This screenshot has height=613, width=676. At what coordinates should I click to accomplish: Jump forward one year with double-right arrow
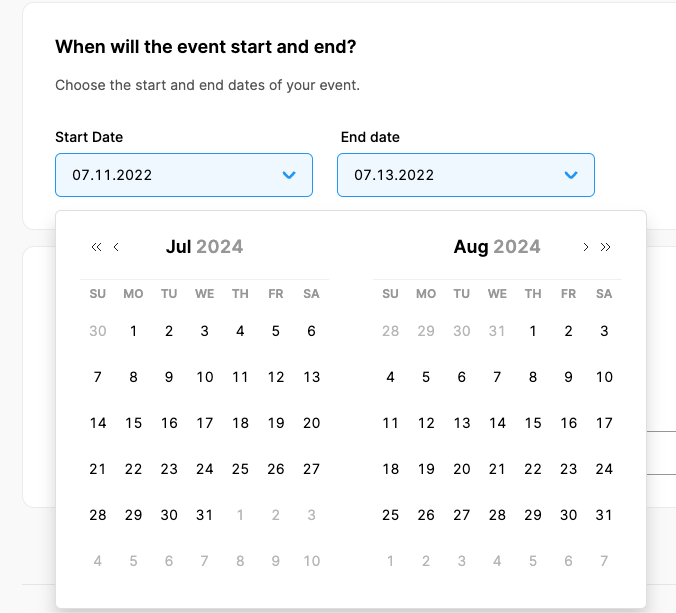coord(605,247)
